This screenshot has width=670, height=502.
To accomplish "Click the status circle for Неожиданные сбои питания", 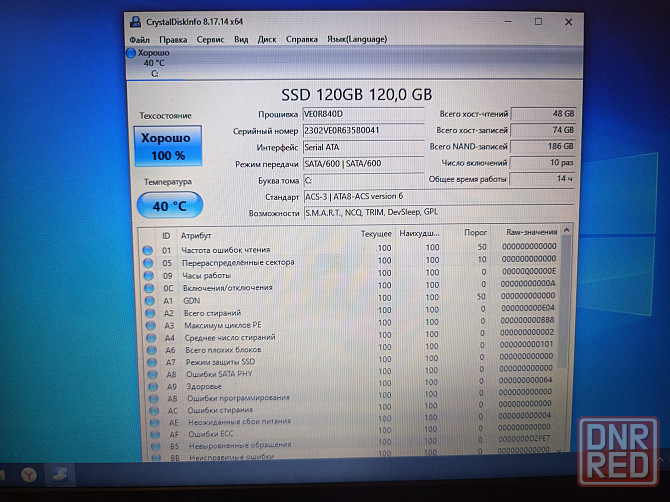I will point(155,423).
